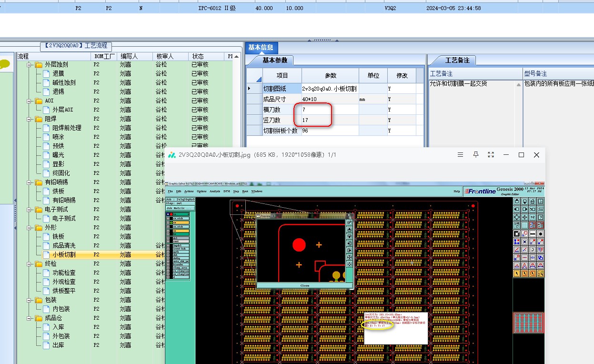The height and width of the screenshot is (364, 594).
Task: Click the 包装 folder icon
Action: [39, 300]
